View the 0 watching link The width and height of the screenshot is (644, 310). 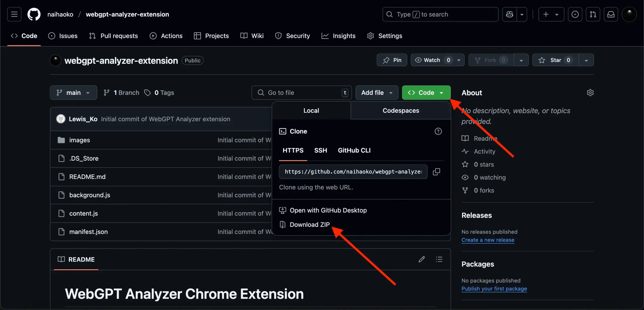484,177
